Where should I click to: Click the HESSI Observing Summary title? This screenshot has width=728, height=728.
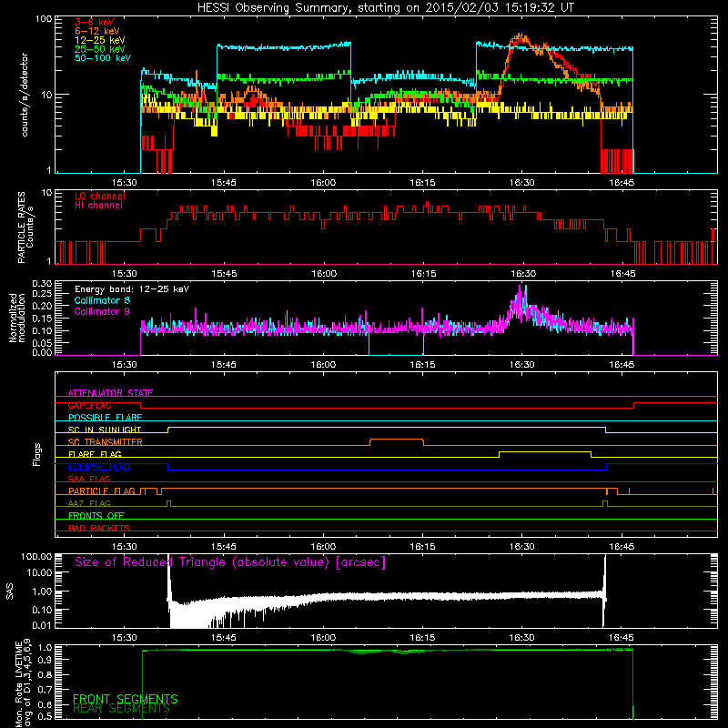pos(385,8)
